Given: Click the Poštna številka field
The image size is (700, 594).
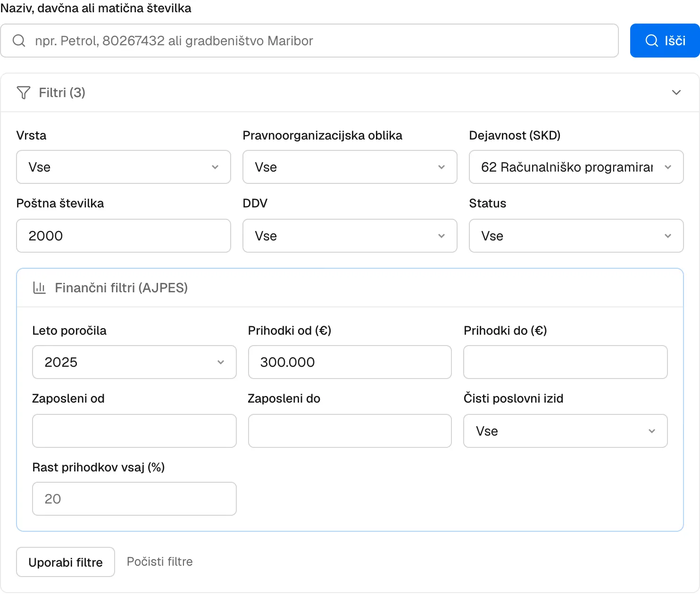Looking at the screenshot, I should 124,236.
